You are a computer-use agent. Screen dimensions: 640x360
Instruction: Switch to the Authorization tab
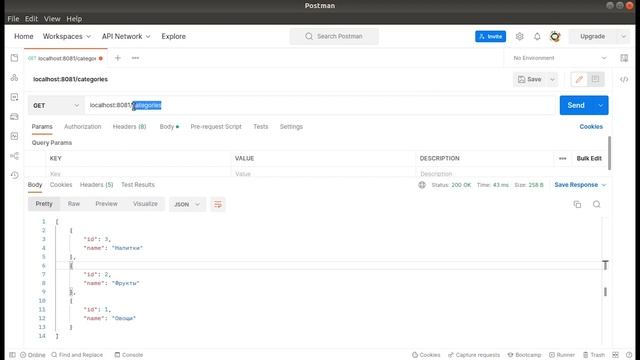point(82,127)
